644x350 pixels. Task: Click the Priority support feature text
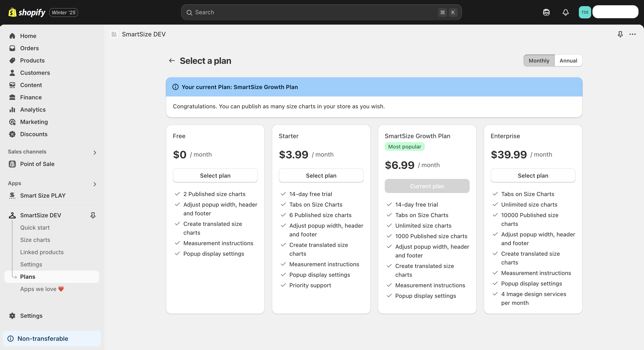[x=310, y=285]
